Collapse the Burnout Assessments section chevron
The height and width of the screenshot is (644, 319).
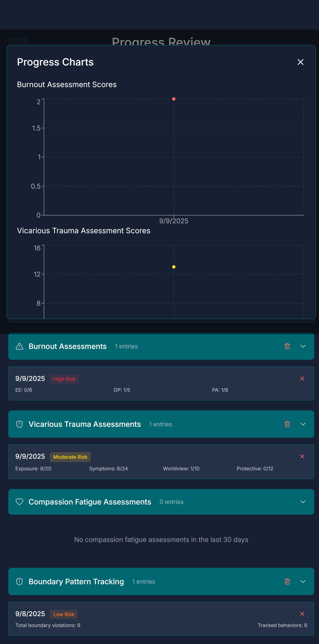pyautogui.click(x=303, y=346)
